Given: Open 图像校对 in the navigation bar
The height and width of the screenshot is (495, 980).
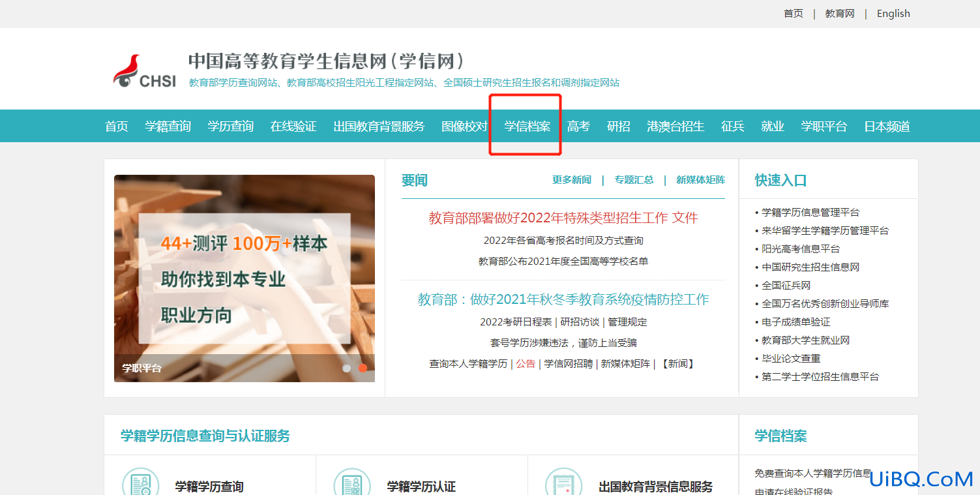Looking at the screenshot, I should coord(464,127).
